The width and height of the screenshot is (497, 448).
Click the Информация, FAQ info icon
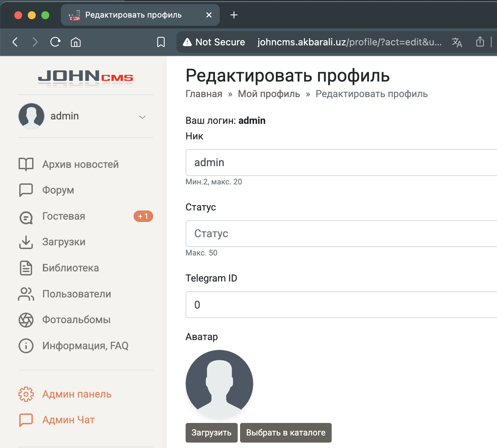[x=26, y=346]
